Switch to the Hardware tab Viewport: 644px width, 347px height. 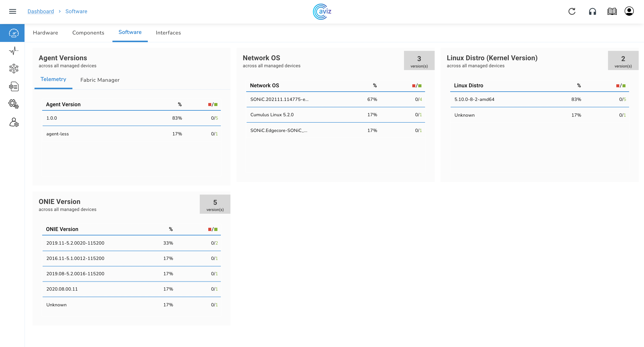coord(45,33)
